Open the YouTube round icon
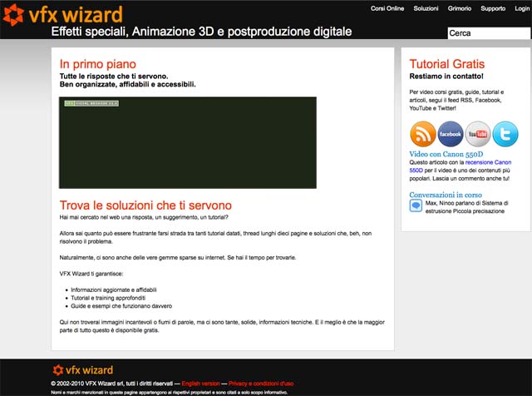Screen dimensions: 532x396 [x=478, y=134]
